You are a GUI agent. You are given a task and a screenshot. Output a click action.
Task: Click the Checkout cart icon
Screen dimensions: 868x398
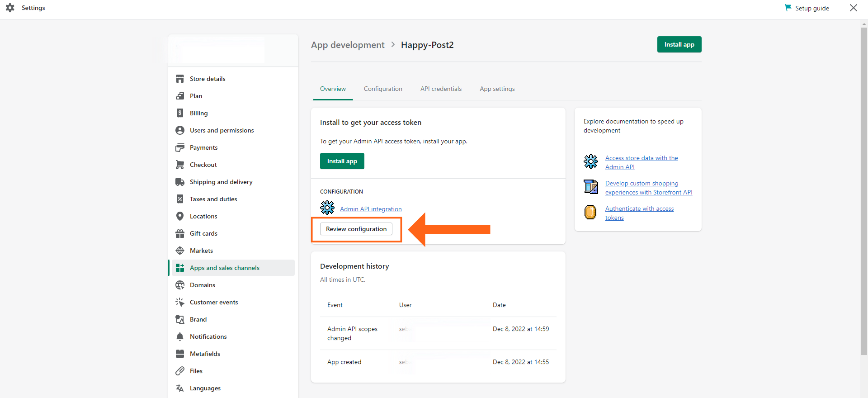click(x=180, y=165)
